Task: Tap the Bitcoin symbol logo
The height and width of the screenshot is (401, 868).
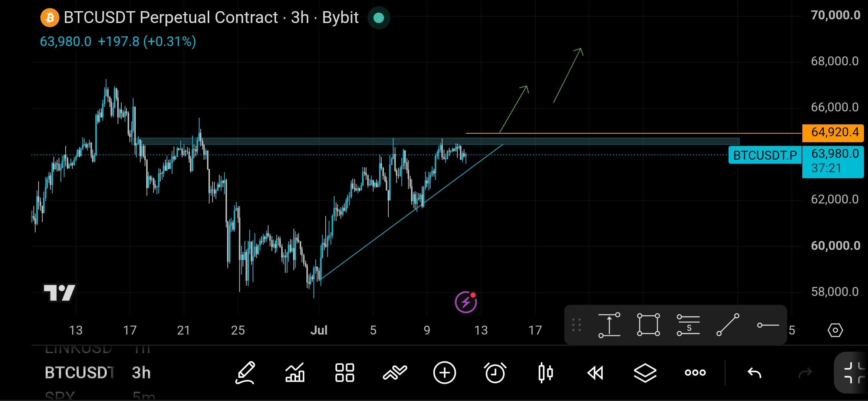Action: click(50, 17)
